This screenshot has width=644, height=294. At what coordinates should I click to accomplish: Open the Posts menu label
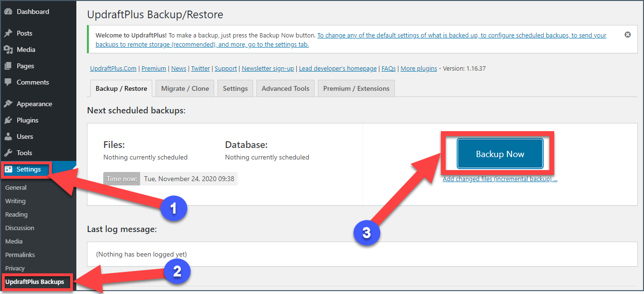pos(24,33)
